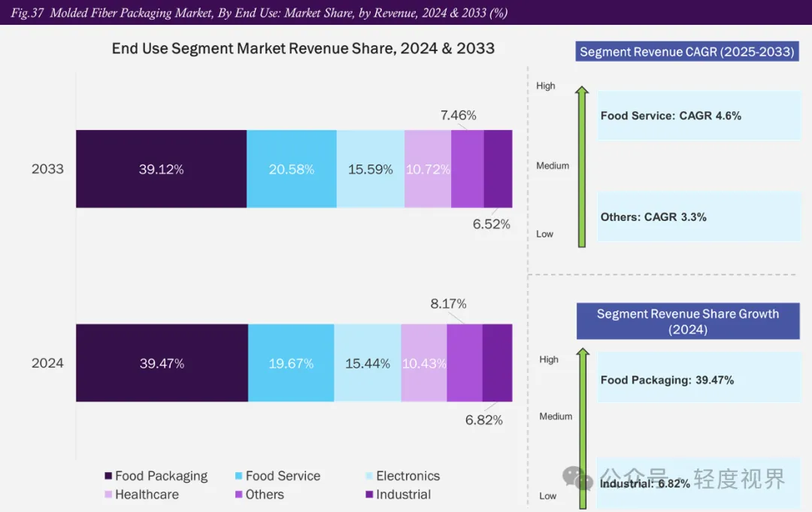Viewport: 812px width, 512px height.
Task: Click the Food Packaging: 39.47% box
Action: tap(699, 380)
